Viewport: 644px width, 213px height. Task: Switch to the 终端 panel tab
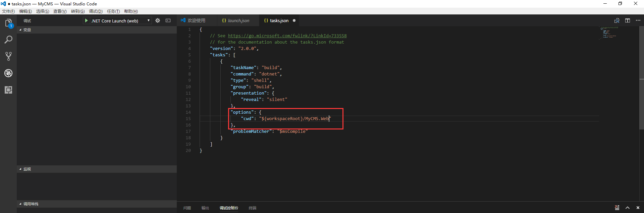coord(253,208)
